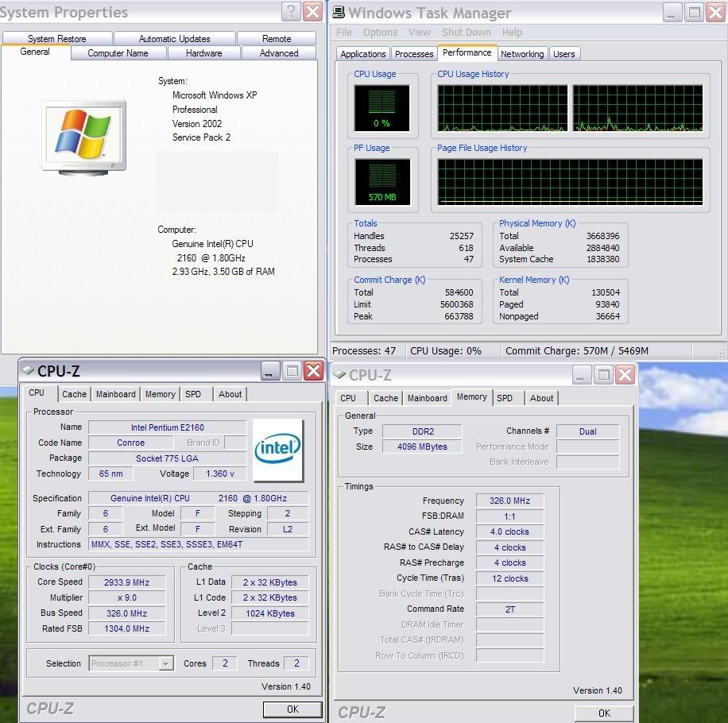The image size is (728, 723).
Task: Click the Core Speed value field
Action: tap(126, 582)
